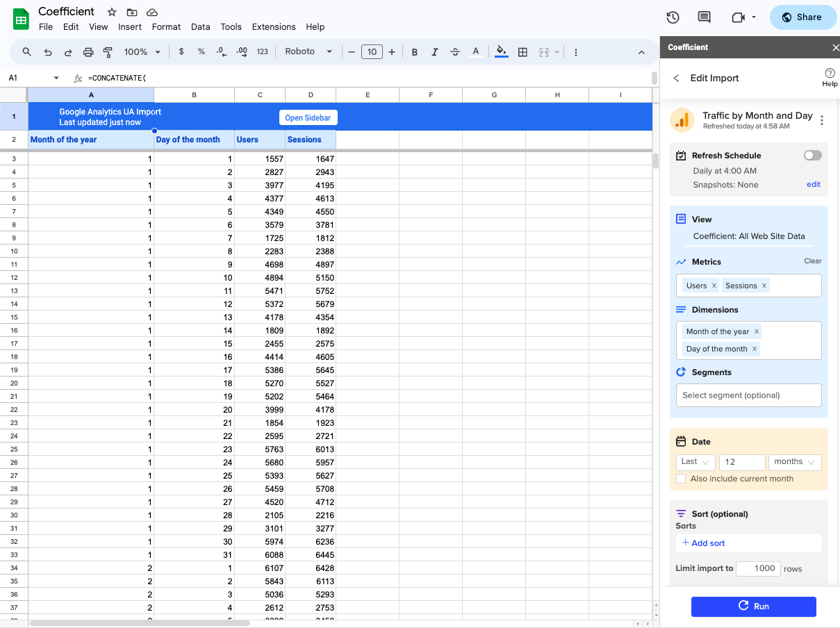Open the Insert menu
840x628 pixels.
coord(130,27)
